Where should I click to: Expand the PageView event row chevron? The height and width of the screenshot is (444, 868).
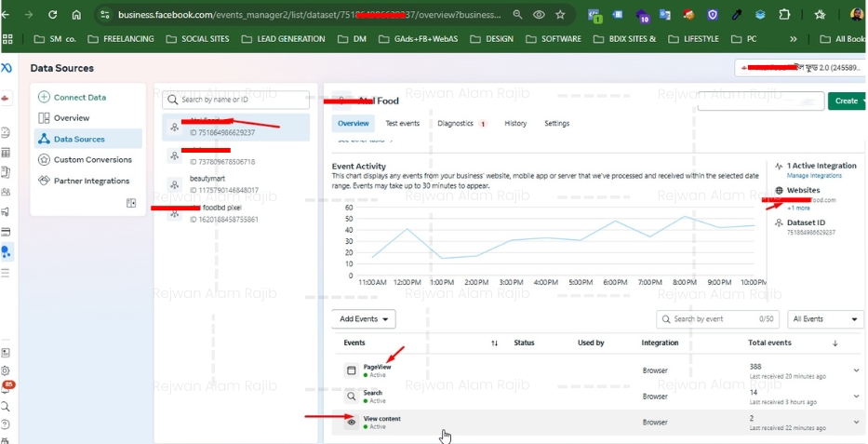pos(856,370)
